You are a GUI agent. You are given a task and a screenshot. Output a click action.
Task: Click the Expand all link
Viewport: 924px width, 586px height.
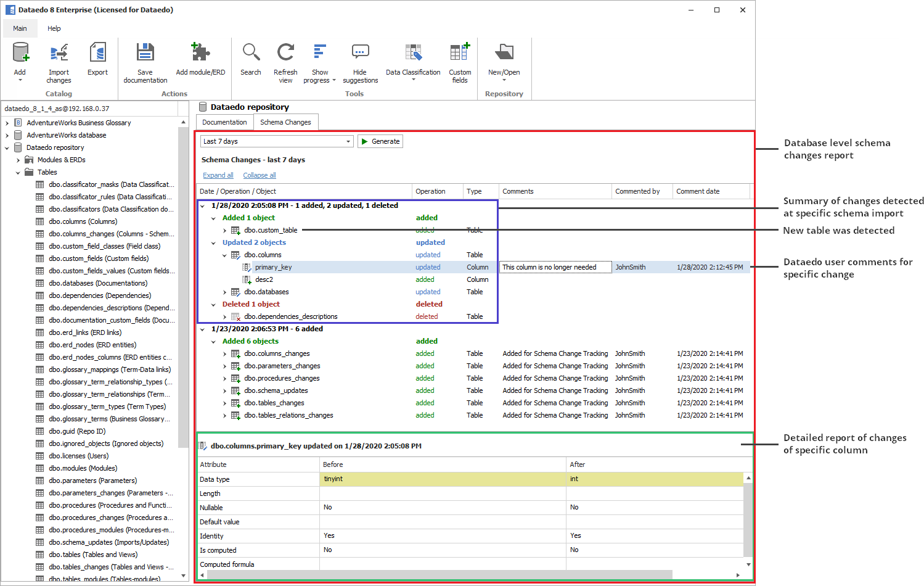[x=218, y=175]
